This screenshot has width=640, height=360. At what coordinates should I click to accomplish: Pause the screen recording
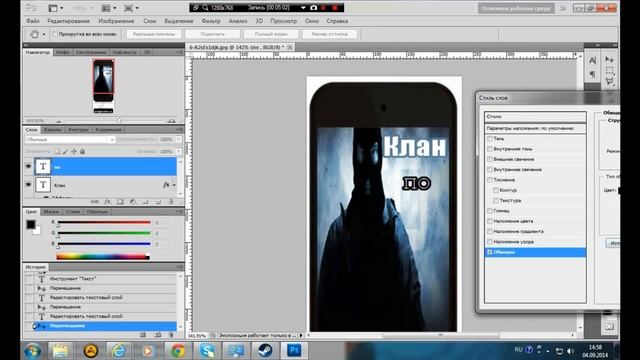pos(324,8)
